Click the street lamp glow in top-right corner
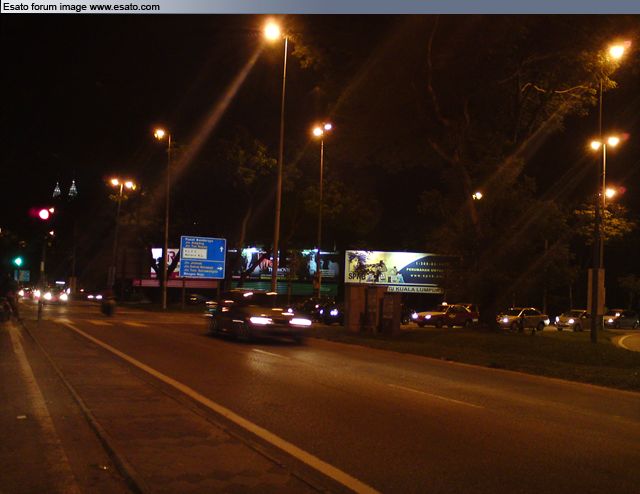640x494 pixels. 617,51
